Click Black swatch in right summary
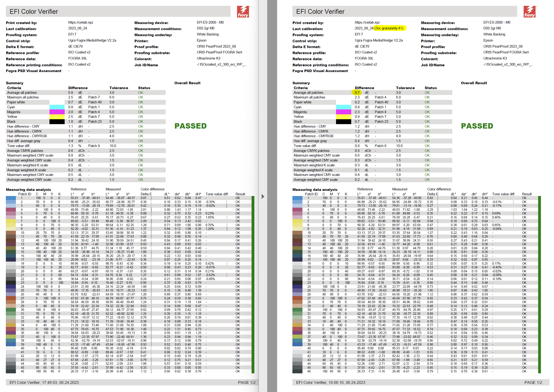Viewport: 554px width, 392px height. coord(343,122)
